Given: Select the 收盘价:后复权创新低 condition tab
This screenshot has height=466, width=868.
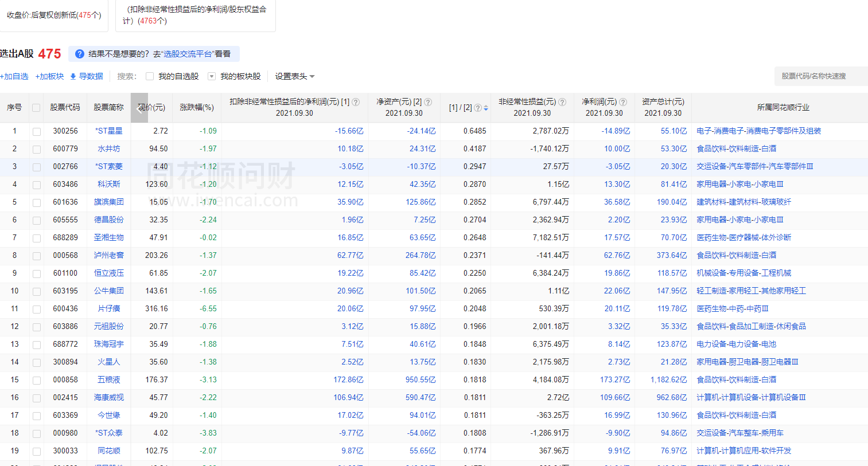Looking at the screenshot, I should [54, 15].
